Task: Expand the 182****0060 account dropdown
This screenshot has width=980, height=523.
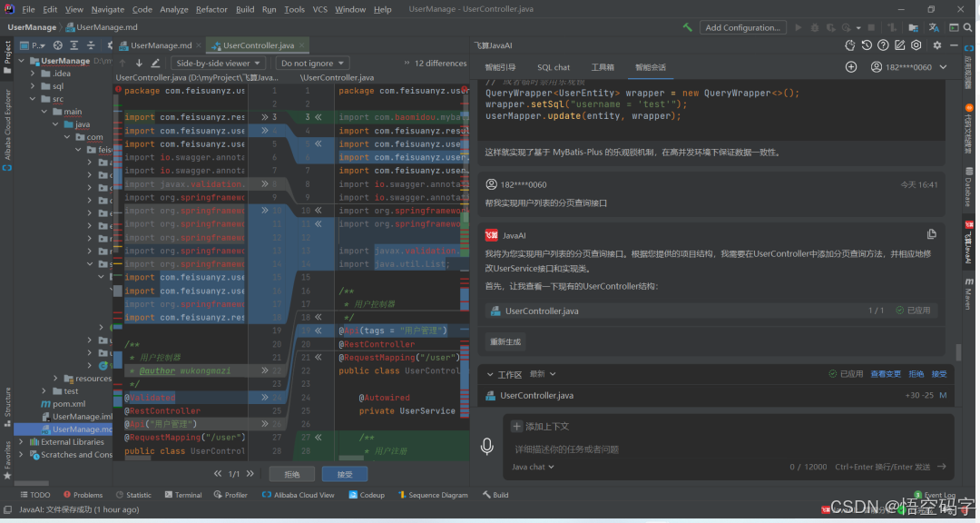Action: click(943, 67)
